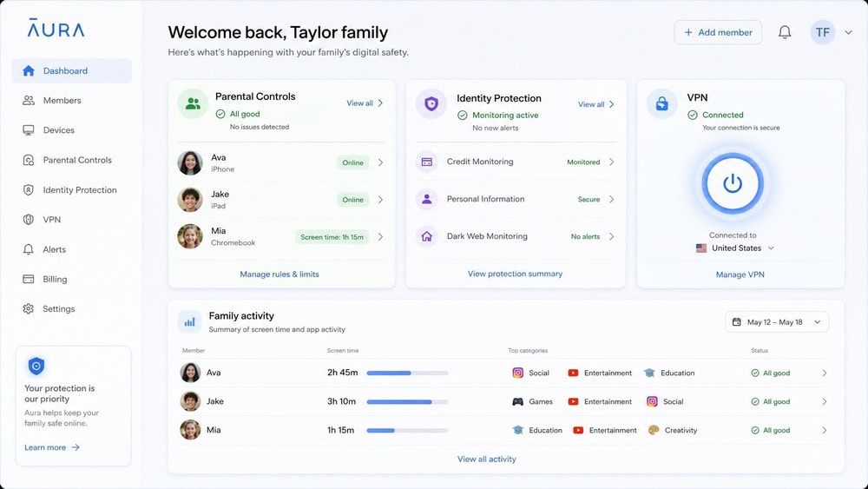This screenshot has height=489, width=868.
Task: Click the United States flag icon
Action: tap(700, 248)
